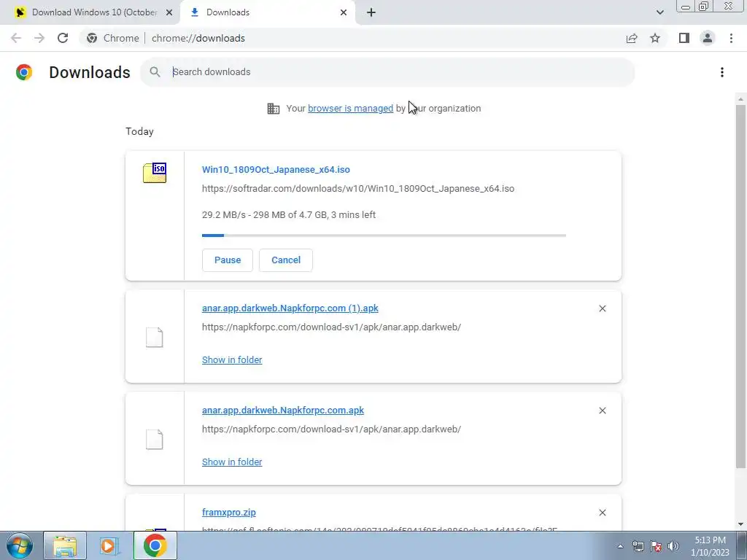Screen dimensions: 747x560
Task: Show hidden system tray icons
Action: (x=620, y=546)
